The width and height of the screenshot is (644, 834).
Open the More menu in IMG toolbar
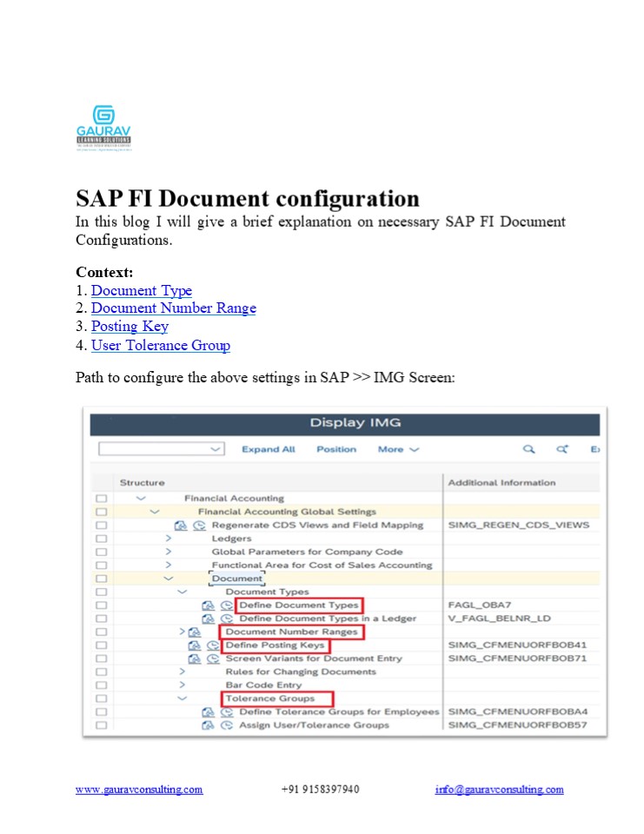click(399, 449)
